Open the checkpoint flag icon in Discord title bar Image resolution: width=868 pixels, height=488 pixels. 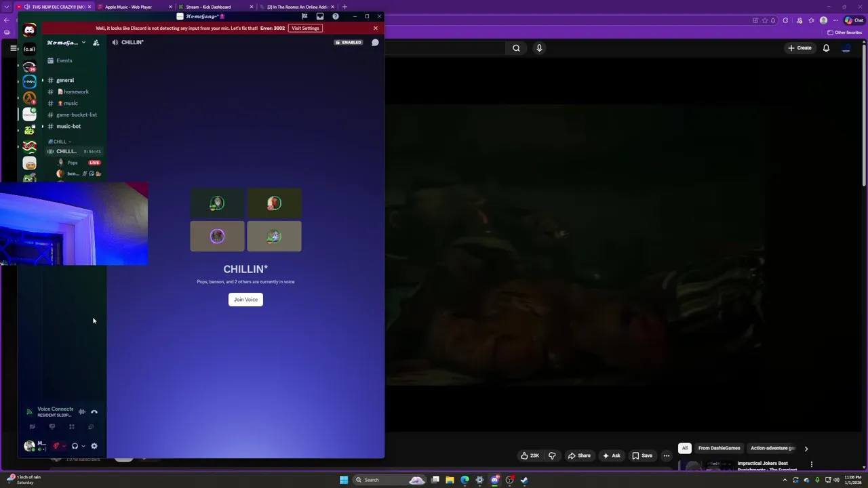tap(304, 16)
